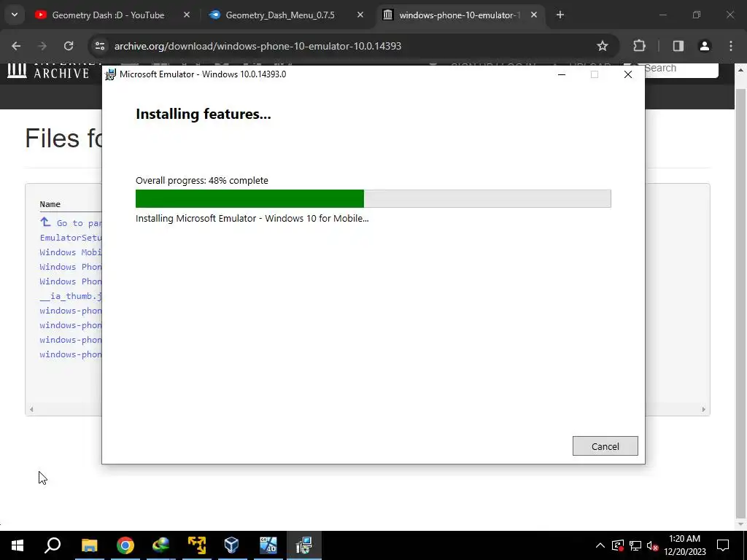
Task: Open the Chrome three-dot menu
Action: [731, 46]
